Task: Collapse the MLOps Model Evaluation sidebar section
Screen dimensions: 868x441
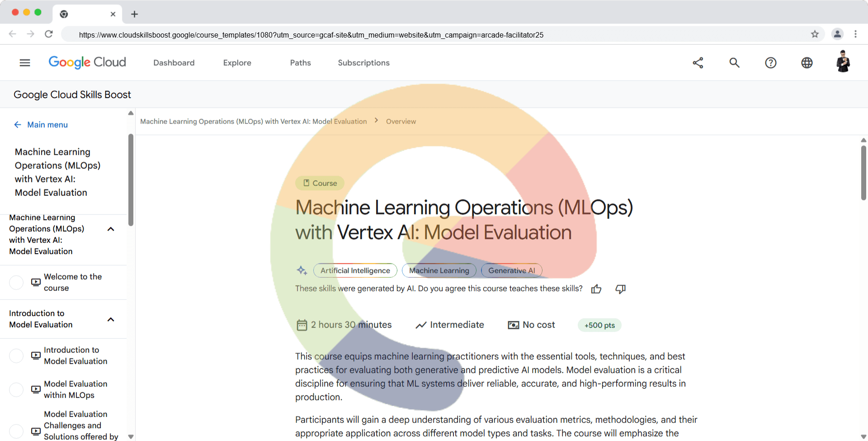Action: point(111,229)
